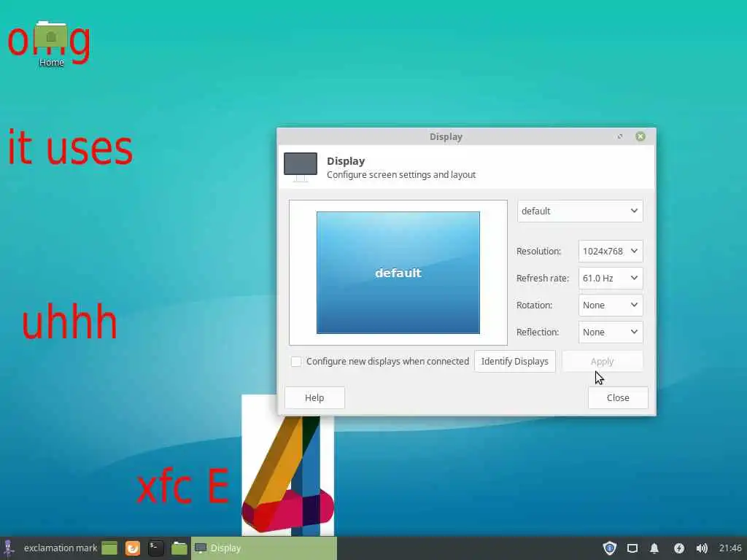This screenshot has width=747, height=560.
Task: Expand the Refresh rate 61.0 Hz dropdown
Action: point(611,278)
